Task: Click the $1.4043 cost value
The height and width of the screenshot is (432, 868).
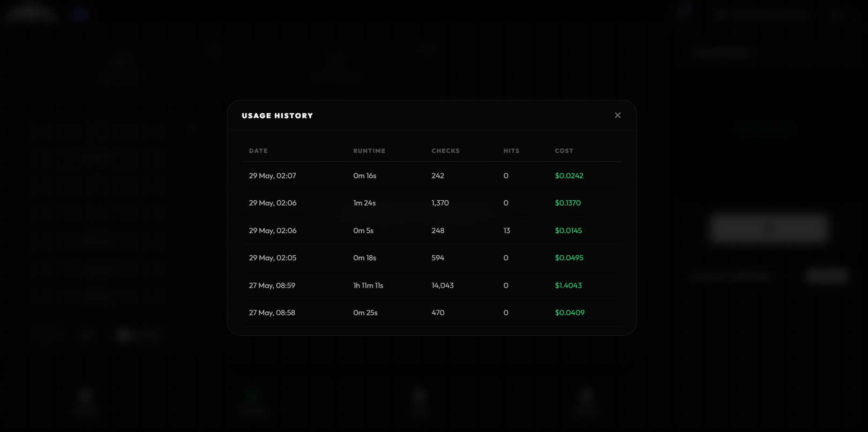Action: (568, 286)
